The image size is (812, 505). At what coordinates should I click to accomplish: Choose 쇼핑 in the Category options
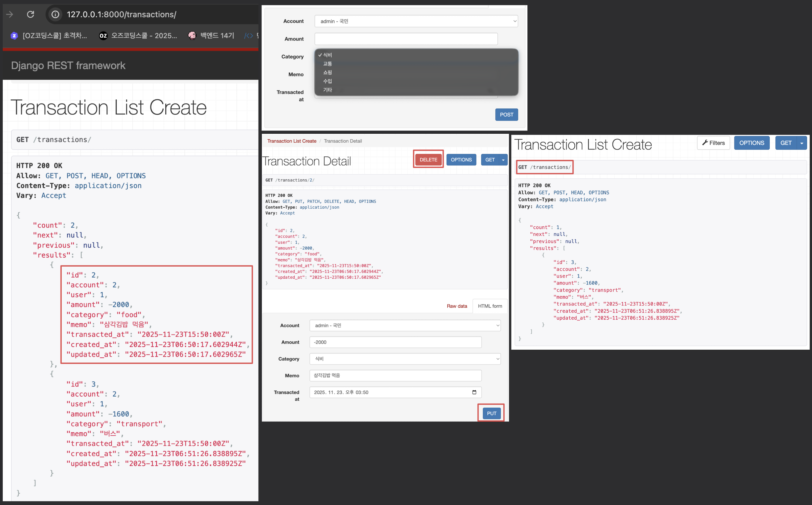tap(327, 73)
